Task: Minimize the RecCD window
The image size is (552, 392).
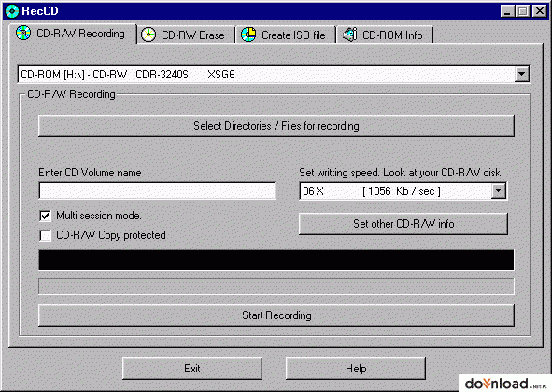Action: click(x=507, y=11)
